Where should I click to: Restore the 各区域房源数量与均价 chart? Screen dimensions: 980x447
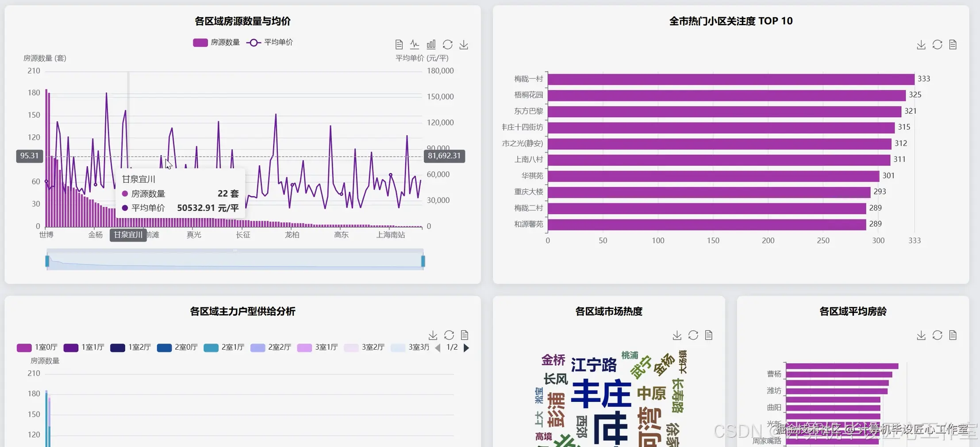point(448,44)
